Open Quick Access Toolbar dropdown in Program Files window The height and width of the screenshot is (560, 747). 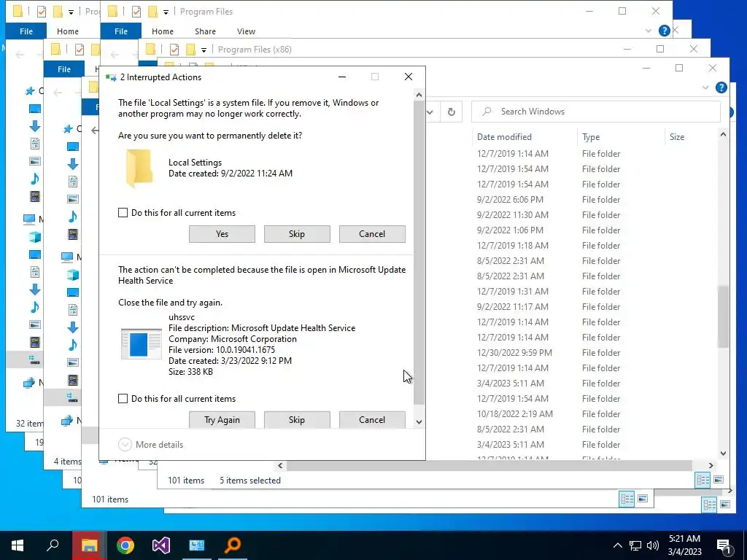point(166,12)
